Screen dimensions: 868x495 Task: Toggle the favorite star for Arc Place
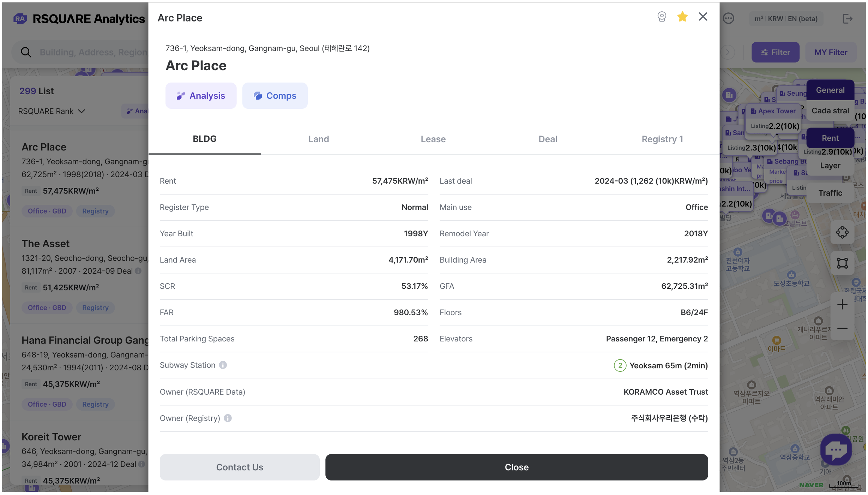tap(682, 17)
